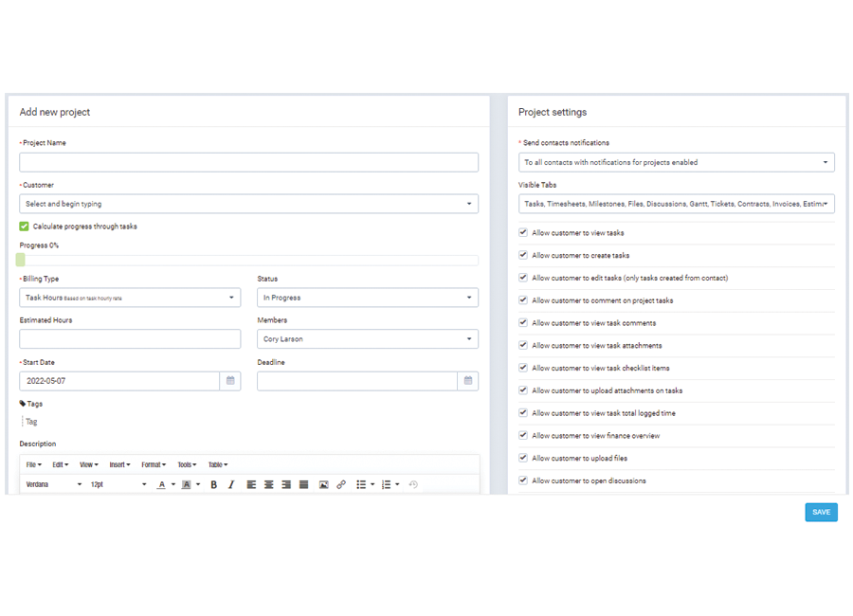
Task: Disable Allow customer to view tasks
Action: point(523,232)
